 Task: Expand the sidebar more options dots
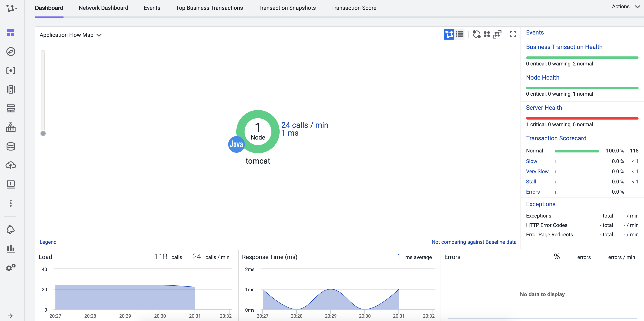pos(11,203)
